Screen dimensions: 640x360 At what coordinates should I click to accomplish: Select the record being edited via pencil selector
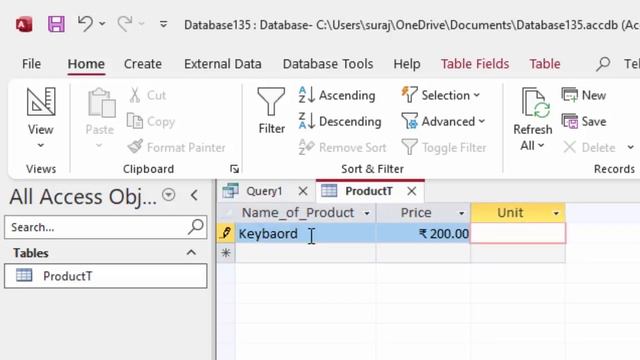[x=226, y=233]
